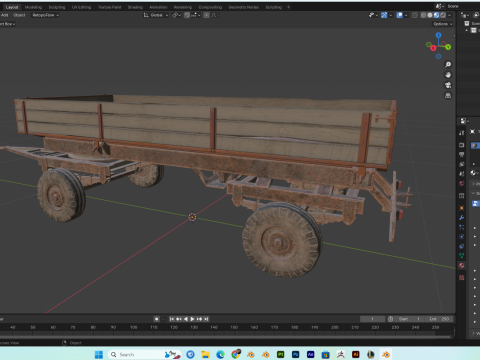Image resolution: width=480 pixels, height=360 pixels.
Task: Jump to timeline start frame
Action: click(x=172, y=319)
